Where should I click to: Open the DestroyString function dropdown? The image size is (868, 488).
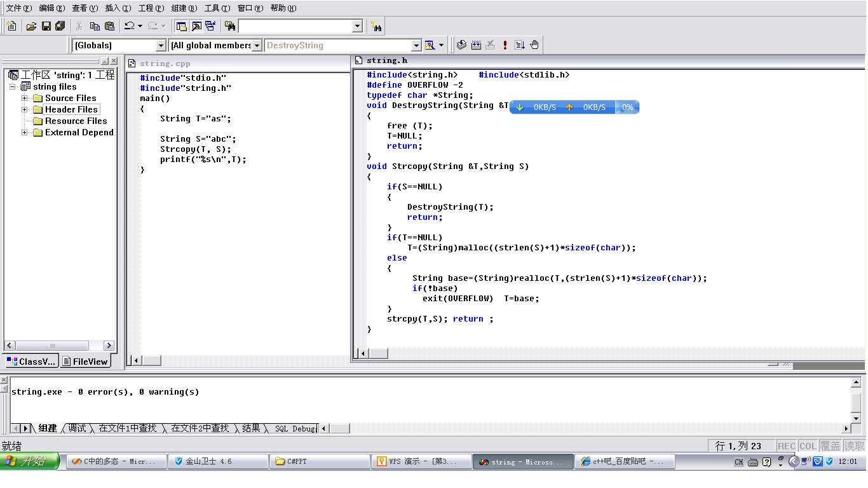point(416,45)
